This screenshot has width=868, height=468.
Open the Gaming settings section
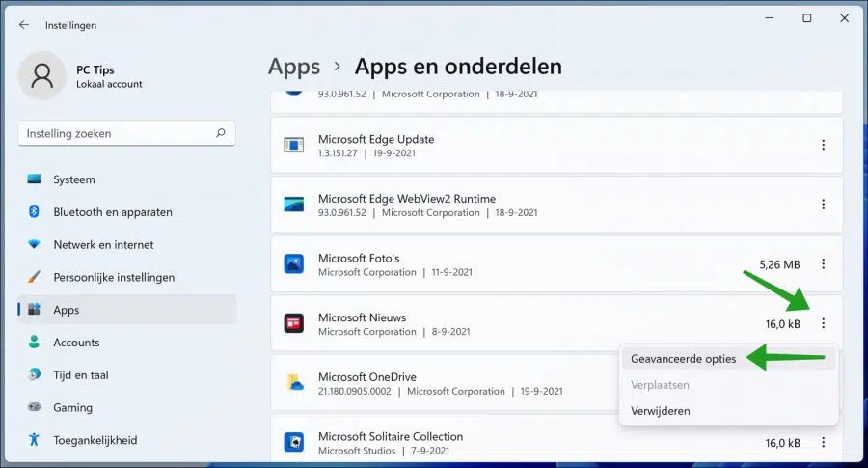(x=127, y=407)
